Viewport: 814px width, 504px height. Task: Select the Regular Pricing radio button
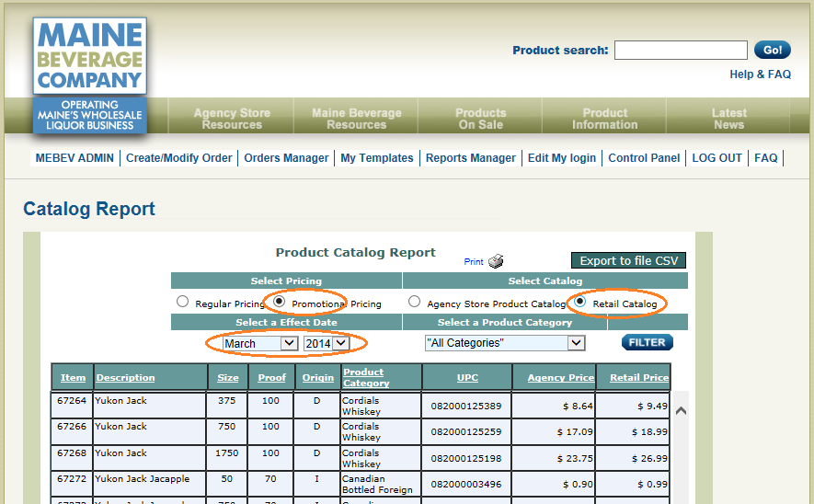[x=182, y=302]
